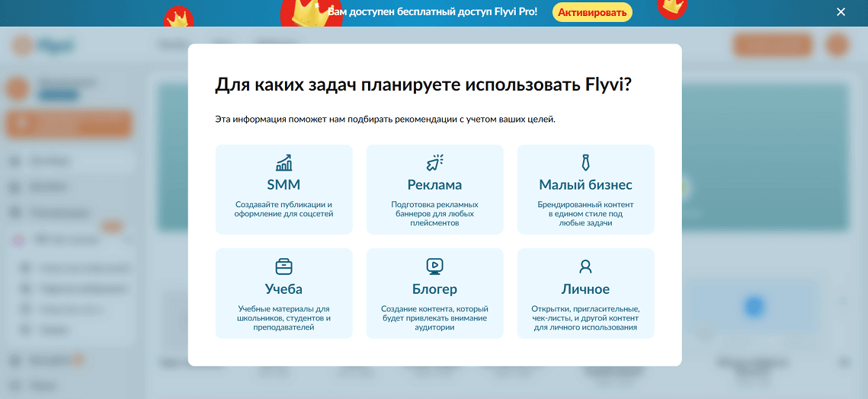Viewport: 868px width, 399px height.
Task: Click the Малый бизнес necktie icon
Action: click(586, 163)
